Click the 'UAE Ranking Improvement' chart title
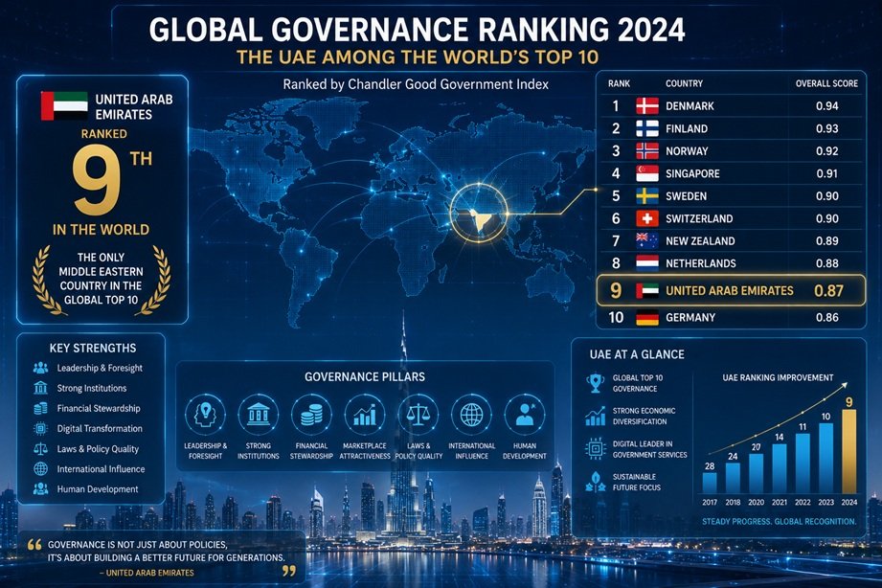The width and height of the screenshot is (882, 588). pyautogui.click(x=778, y=377)
